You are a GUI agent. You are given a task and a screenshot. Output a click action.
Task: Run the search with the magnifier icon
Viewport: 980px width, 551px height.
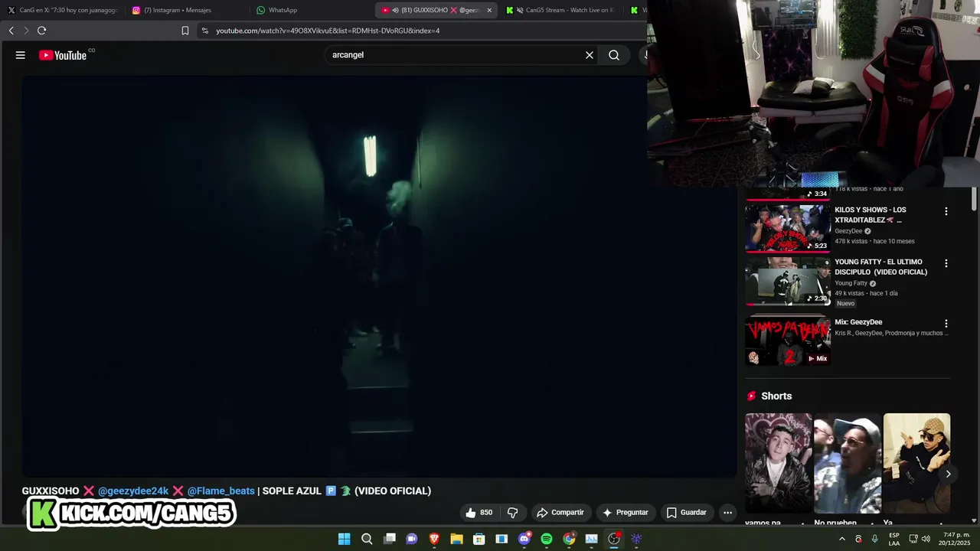614,55
